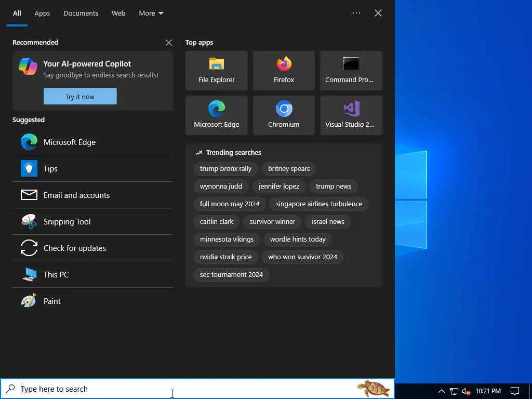The height and width of the screenshot is (399, 532).
Task: Open Microsoft Edge in Suggested list
Action: point(92,142)
